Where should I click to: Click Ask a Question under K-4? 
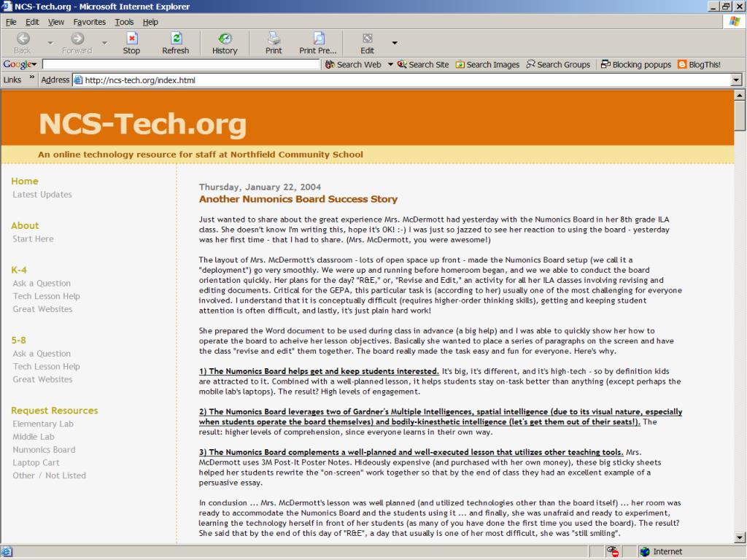click(x=42, y=284)
